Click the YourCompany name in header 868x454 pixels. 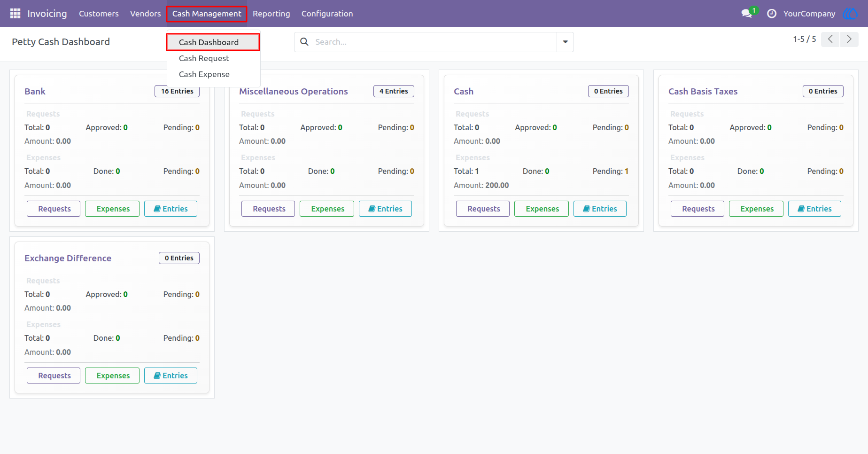(809, 14)
